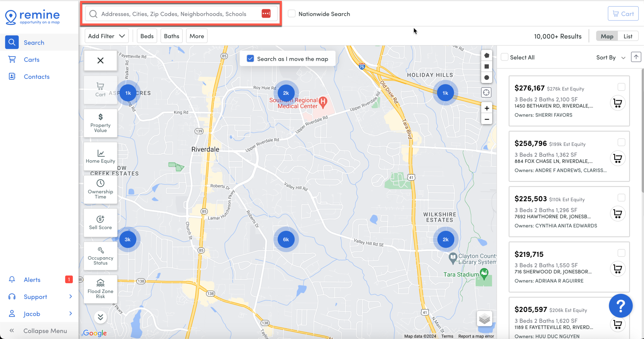Expand the Jacob account menu
644x339 pixels.
click(70, 313)
